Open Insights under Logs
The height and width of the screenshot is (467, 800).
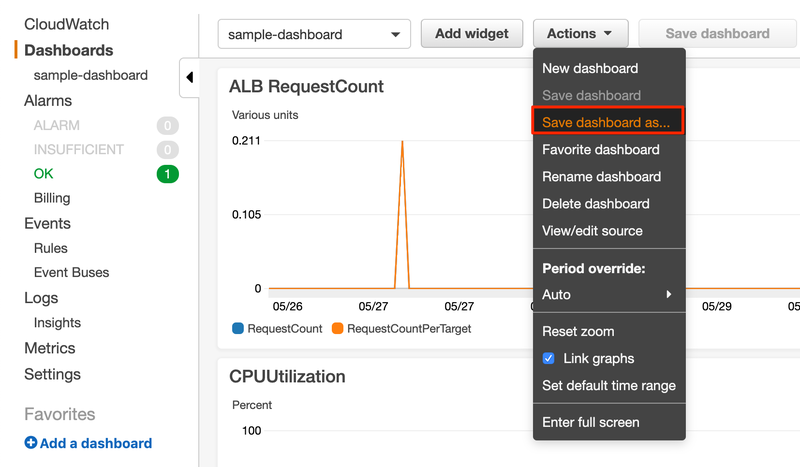(x=57, y=323)
